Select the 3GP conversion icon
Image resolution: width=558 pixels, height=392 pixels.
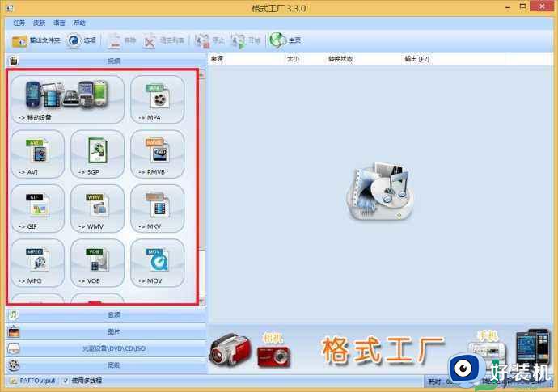coord(98,154)
